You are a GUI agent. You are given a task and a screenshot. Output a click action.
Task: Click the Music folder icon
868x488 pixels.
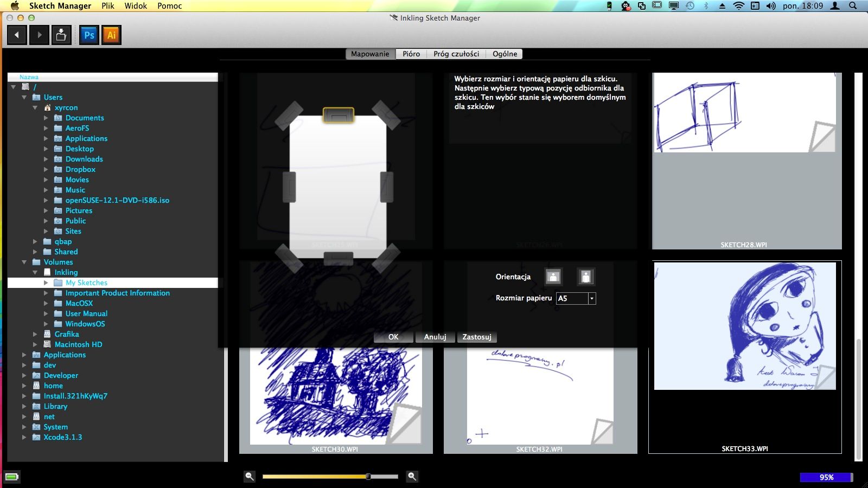click(x=58, y=190)
